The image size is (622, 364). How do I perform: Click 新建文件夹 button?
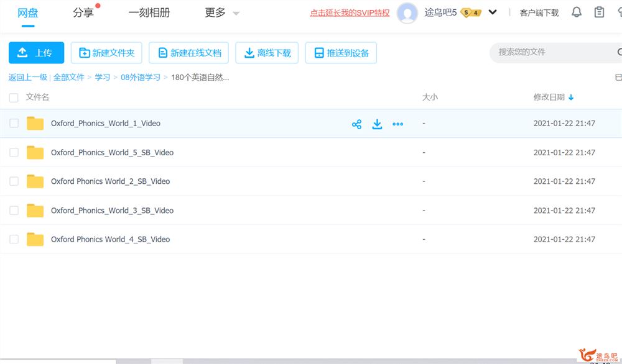coord(106,53)
